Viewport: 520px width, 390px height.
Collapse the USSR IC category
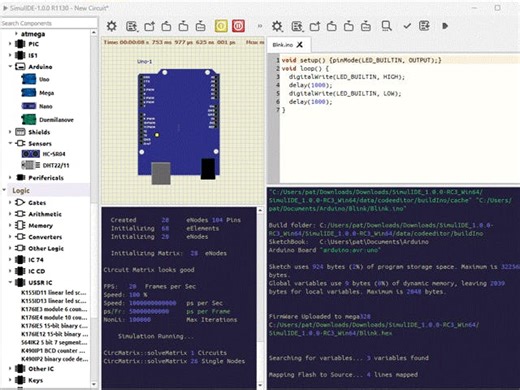[x=10, y=282]
